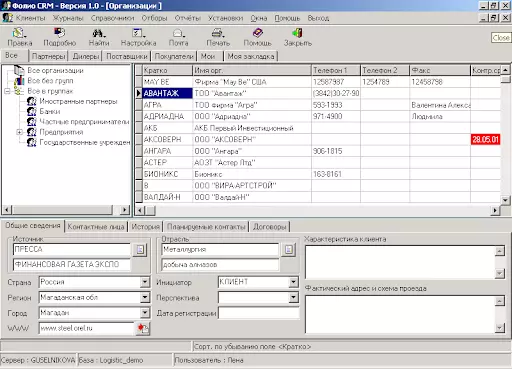512x369 pixels.
Task: Switch to the Дилеры tab
Action: pos(86,56)
